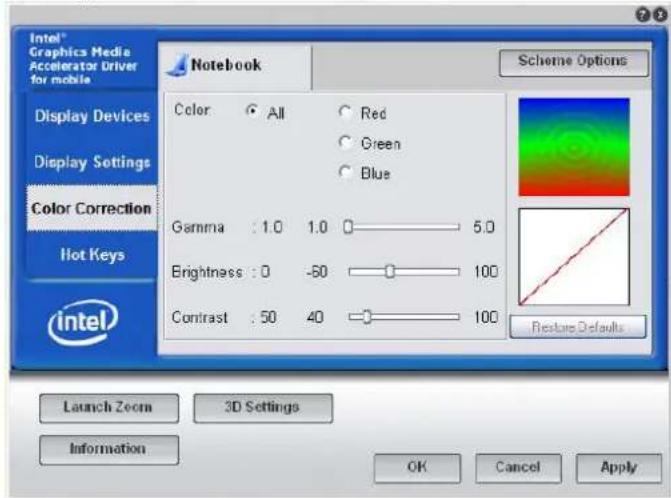Click the Contrast slider handle
The height and width of the screenshot is (498, 671).
[367, 317]
